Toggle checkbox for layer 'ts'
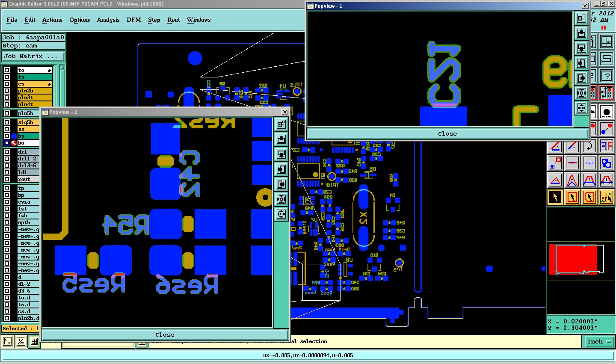 [x=7, y=77]
